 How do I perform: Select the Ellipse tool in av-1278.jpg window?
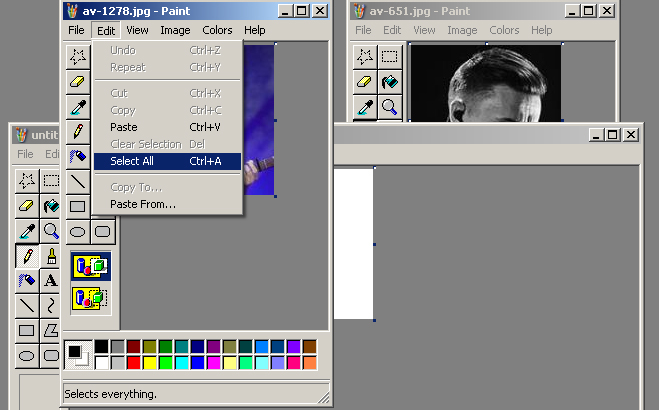pyautogui.click(x=78, y=231)
